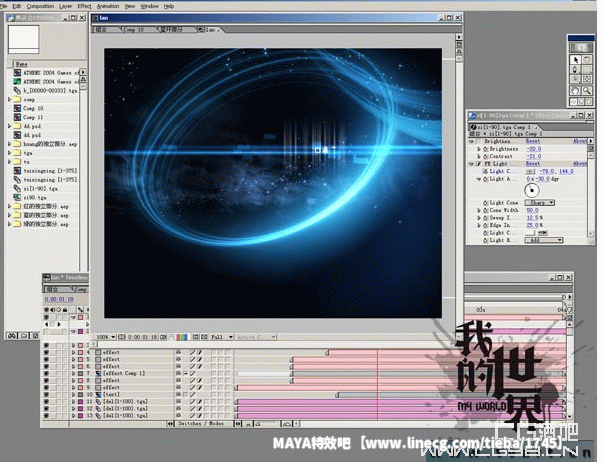Image resolution: width=604 pixels, height=462 pixels.
Task: Open the Effect menu
Action: (84, 6)
